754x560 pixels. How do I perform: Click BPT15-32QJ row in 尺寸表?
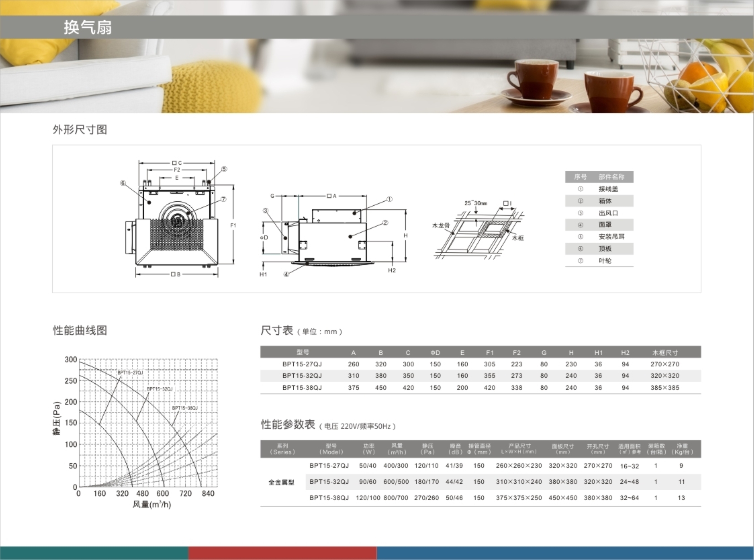(302, 376)
